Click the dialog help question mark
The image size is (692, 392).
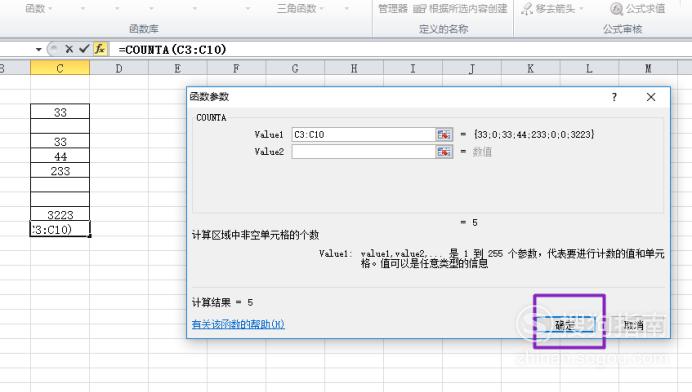[x=614, y=97]
